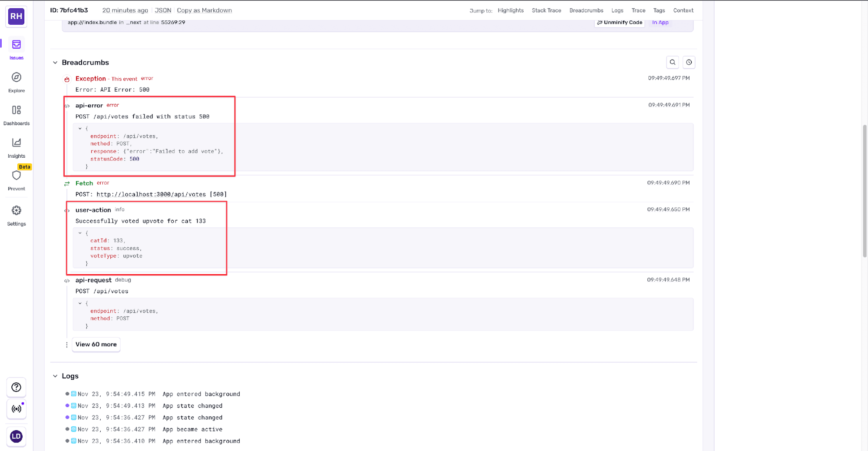Select the Copy as Markdown link

[204, 10]
